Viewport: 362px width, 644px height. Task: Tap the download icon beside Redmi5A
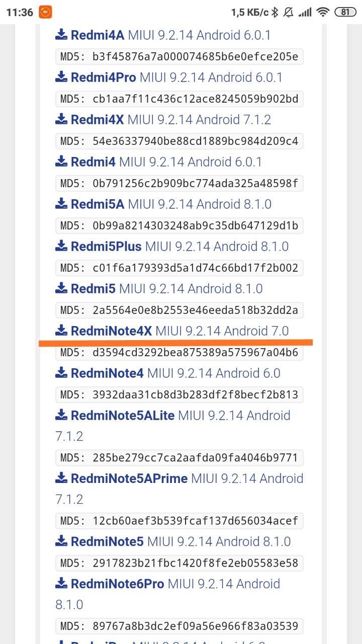[61, 204]
